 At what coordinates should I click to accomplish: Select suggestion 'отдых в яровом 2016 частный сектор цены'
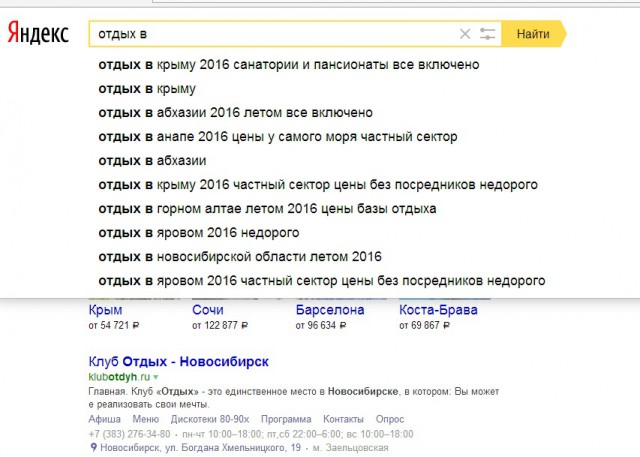[322, 281]
